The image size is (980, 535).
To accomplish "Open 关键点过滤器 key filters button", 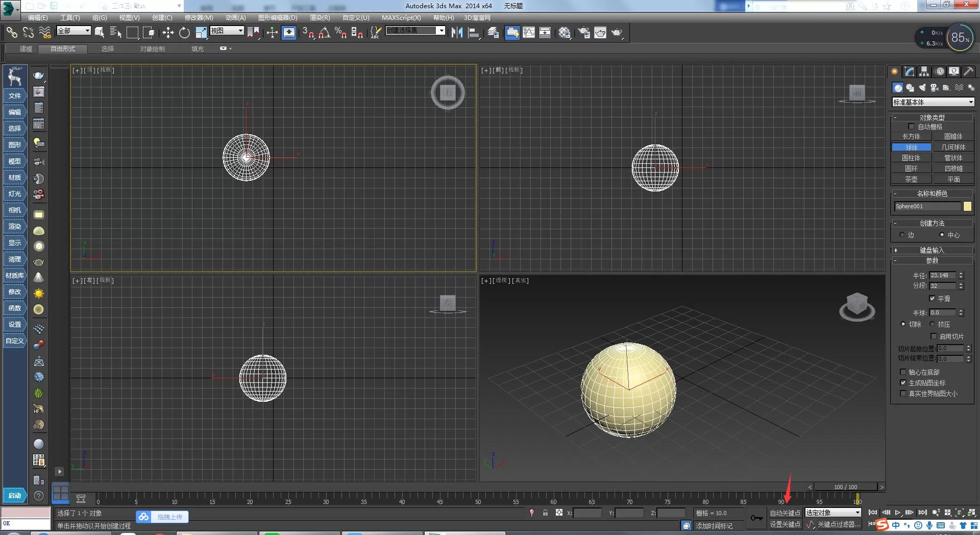I will pos(839,524).
